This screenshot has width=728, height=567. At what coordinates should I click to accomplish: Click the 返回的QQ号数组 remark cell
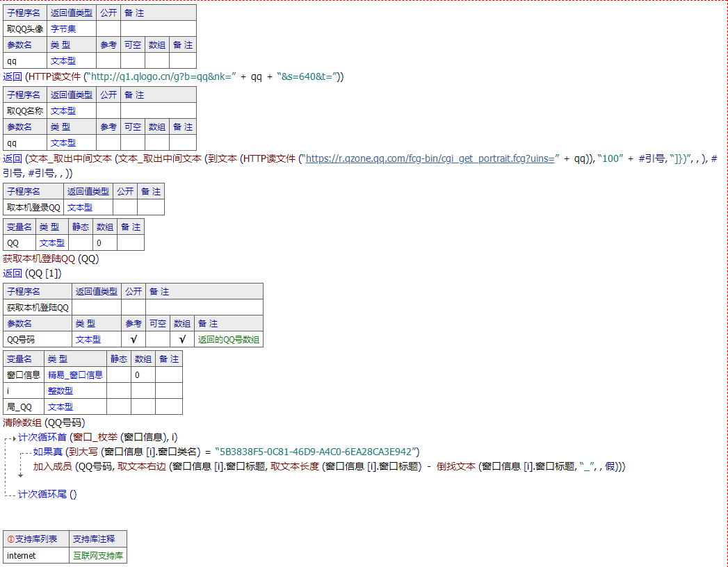[228, 340]
